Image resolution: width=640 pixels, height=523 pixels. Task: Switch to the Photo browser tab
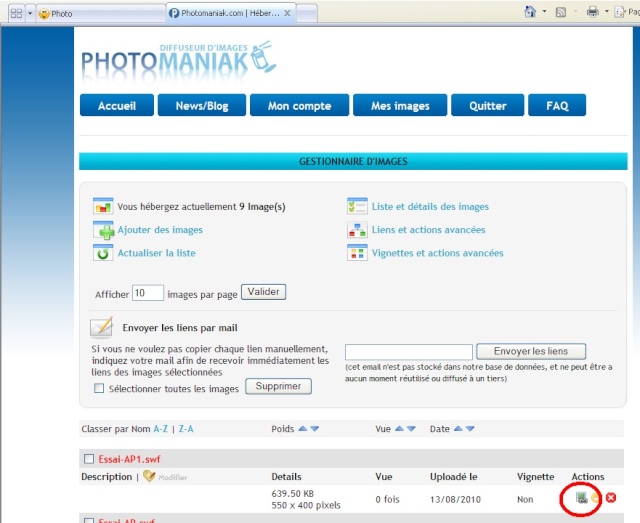[x=101, y=13]
